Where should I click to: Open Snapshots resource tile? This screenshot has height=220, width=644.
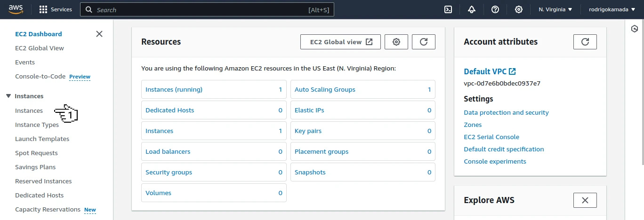(x=363, y=172)
